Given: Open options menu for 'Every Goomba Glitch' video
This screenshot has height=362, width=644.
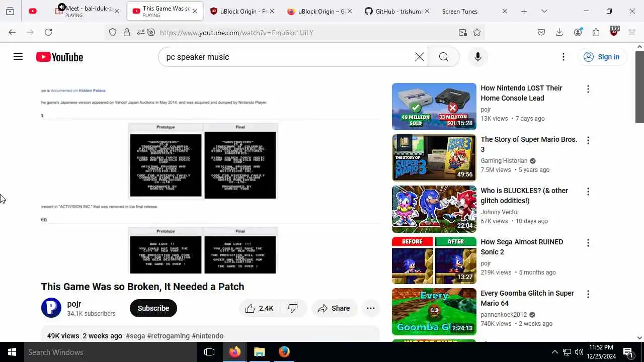Looking at the screenshot, I should 588,294.
